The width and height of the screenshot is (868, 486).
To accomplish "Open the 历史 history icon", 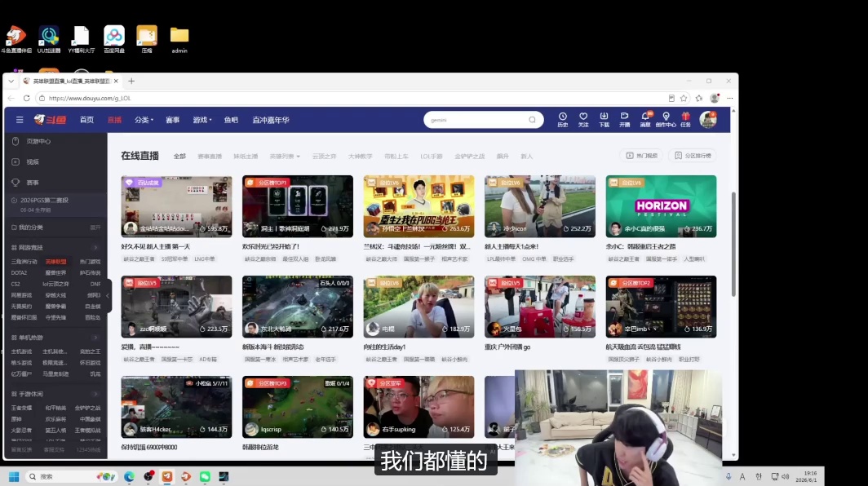I will 562,120.
